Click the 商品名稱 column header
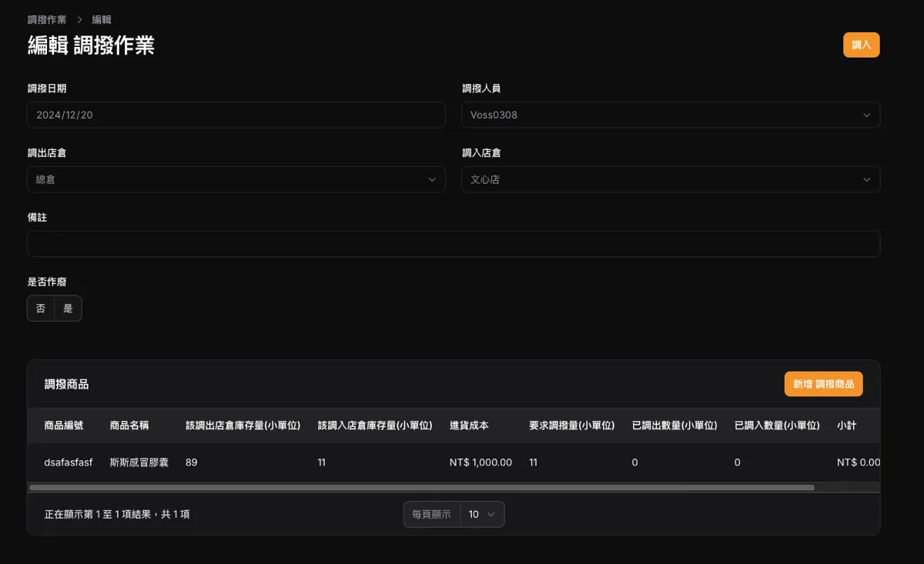Viewport: 924px width, 564px height. click(x=129, y=426)
